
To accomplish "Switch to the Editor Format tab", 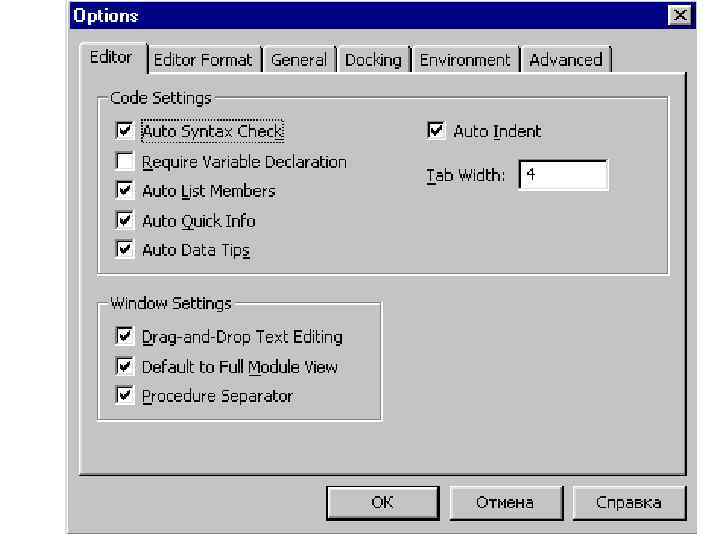I will click(203, 60).
